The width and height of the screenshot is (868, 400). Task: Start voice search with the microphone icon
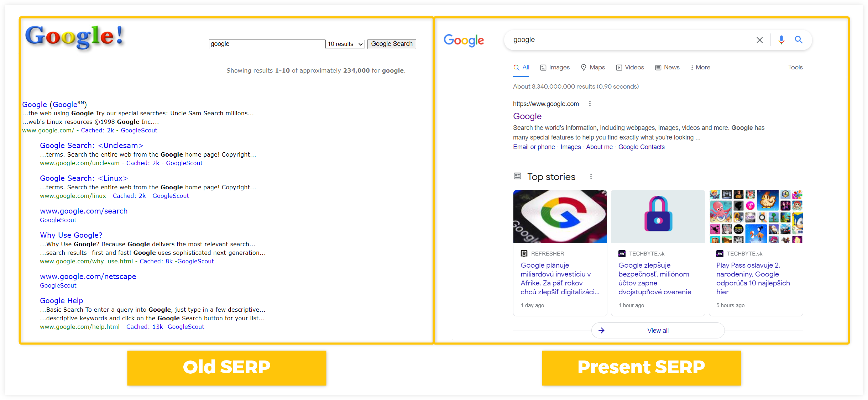781,40
